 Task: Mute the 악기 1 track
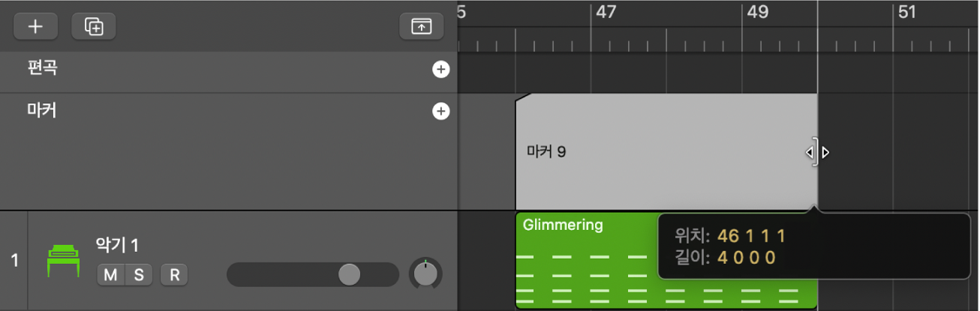click(x=110, y=275)
